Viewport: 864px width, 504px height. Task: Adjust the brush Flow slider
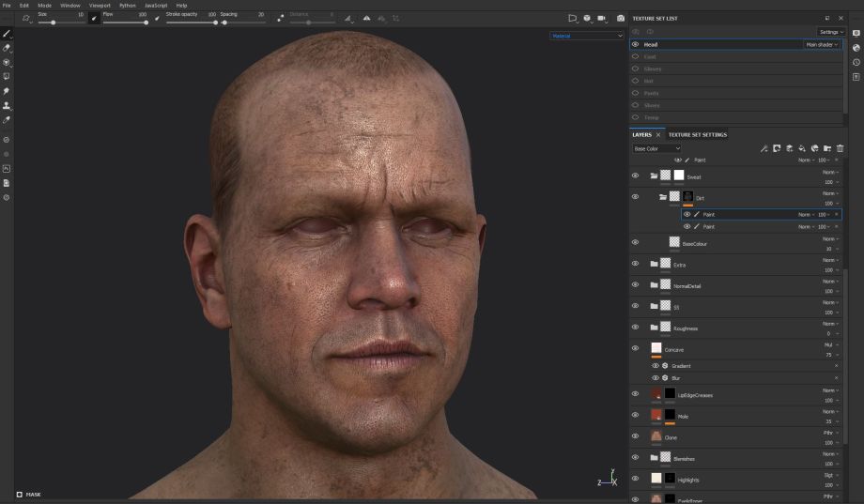124,22
